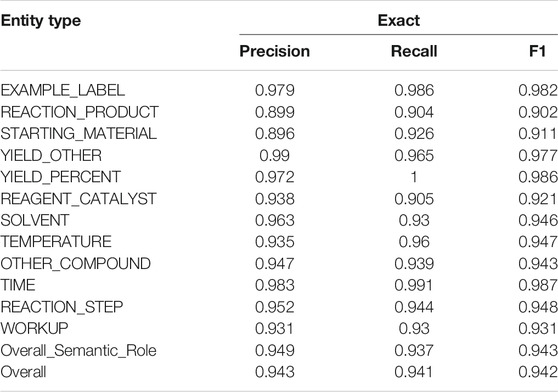558x392 pixels.
Task: Click the STARTING_MATERIAL row label
Action: click(79, 134)
